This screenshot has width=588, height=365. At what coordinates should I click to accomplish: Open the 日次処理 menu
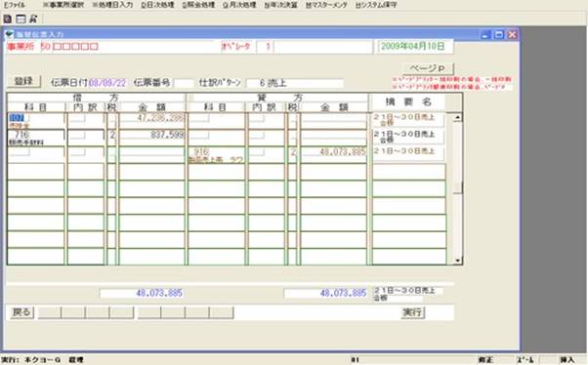click(157, 5)
